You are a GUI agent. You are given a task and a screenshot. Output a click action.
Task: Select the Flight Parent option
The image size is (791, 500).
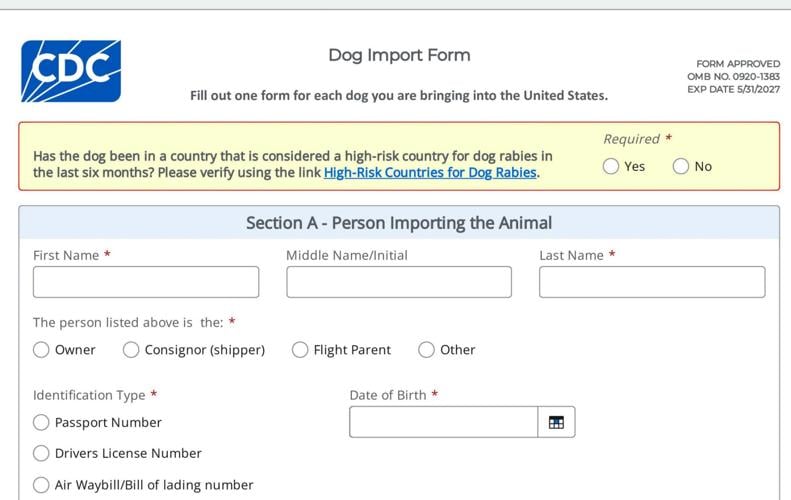(x=300, y=350)
